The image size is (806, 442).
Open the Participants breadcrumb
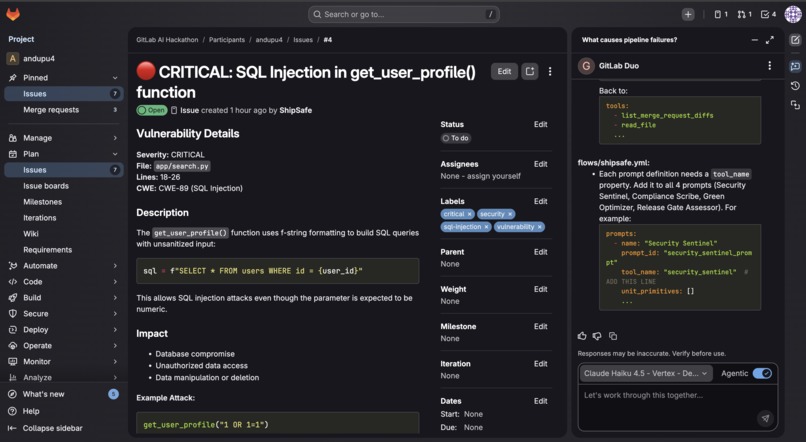click(x=227, y=40)
